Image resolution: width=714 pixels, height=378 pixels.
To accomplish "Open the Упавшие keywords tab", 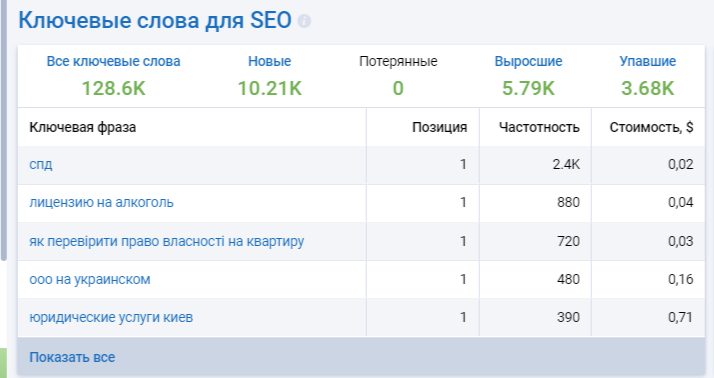I will tap(648, 61).
